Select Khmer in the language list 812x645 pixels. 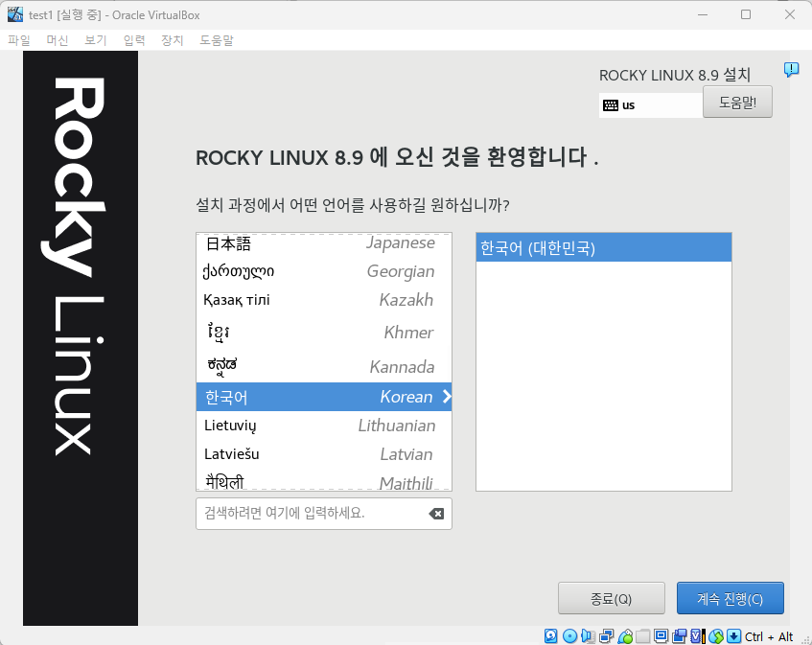[324, 333]
